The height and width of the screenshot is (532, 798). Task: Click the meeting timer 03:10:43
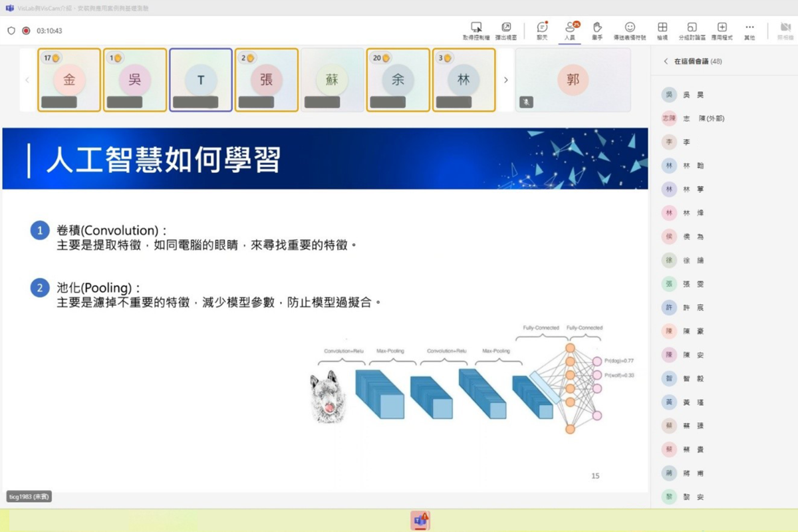point(49,31)
